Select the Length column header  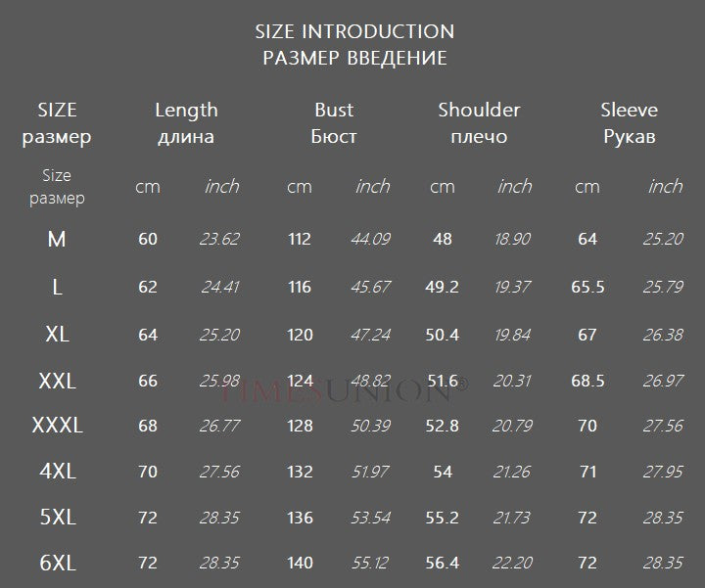186,111
